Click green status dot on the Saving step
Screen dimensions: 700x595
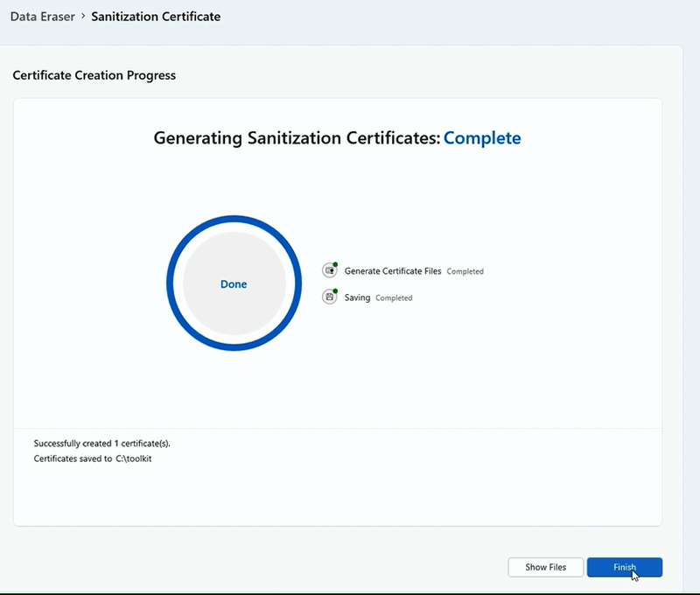(x=334, y=291)
